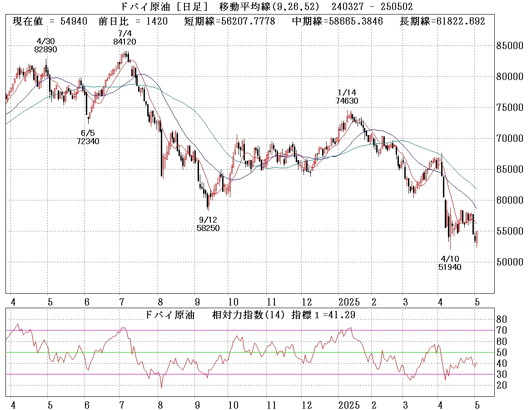Select the 9/12 low label 58250
Image resolution: width=532 pixels, height=410 pixels.
click(208, 228)
